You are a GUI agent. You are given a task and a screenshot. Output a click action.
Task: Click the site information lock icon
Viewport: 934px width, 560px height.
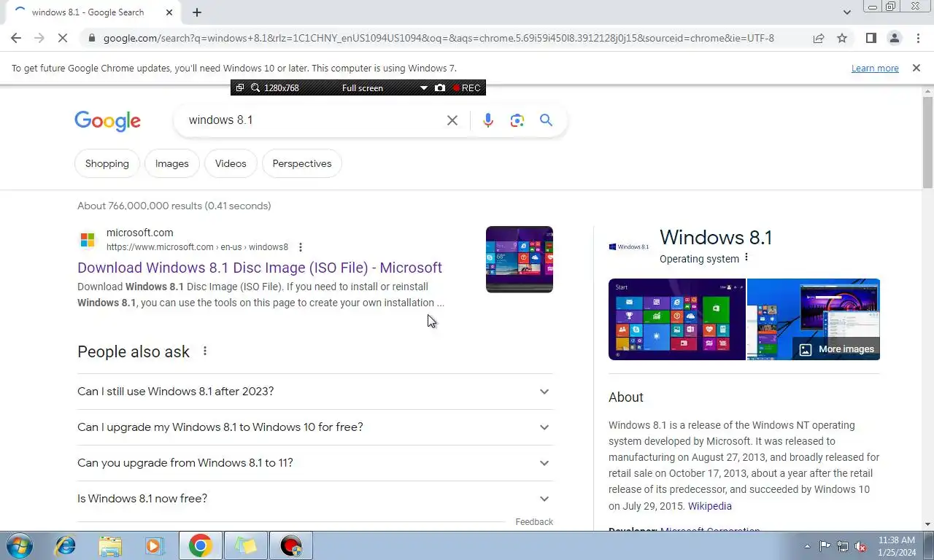(x=90, y=38)
